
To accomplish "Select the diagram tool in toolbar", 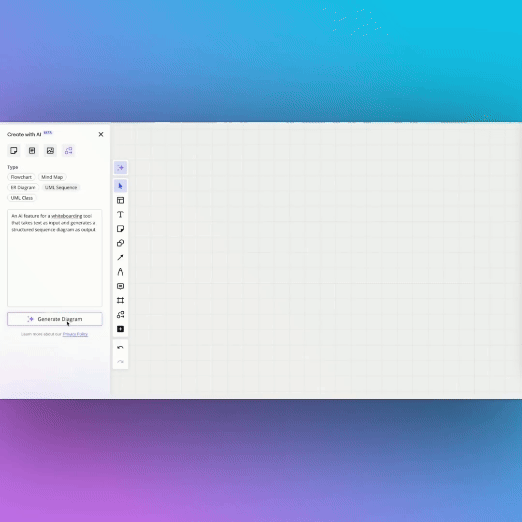I will 120,315.
